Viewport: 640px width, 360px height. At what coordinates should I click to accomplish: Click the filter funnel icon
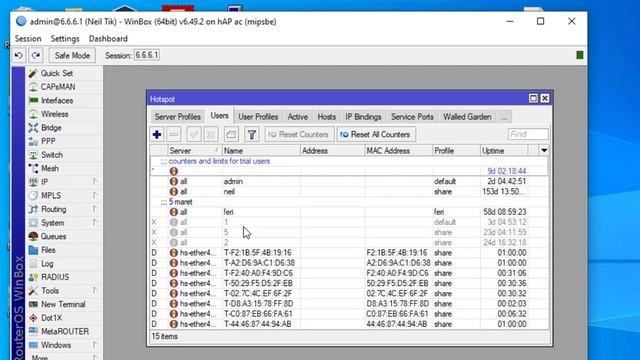pyautogui.click(x=251, y=134)
